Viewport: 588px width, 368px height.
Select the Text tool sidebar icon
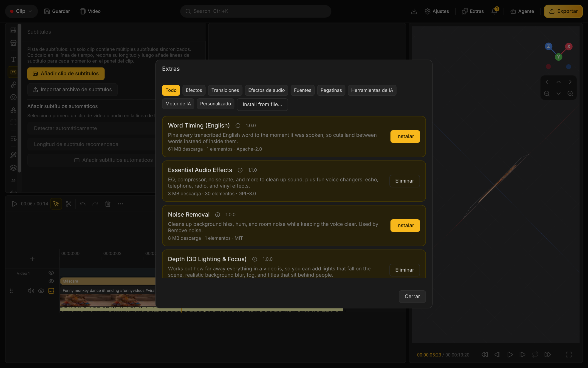(x=13, y=59)
